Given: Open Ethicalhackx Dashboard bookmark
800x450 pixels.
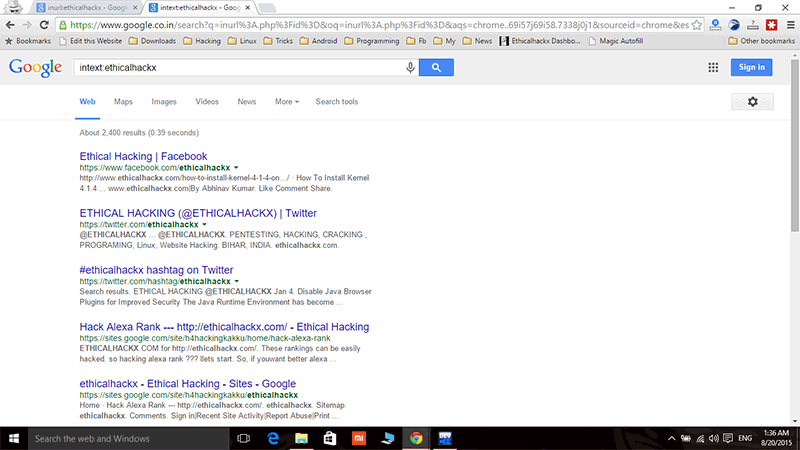Looking at the screenshot, I should 540,41.
